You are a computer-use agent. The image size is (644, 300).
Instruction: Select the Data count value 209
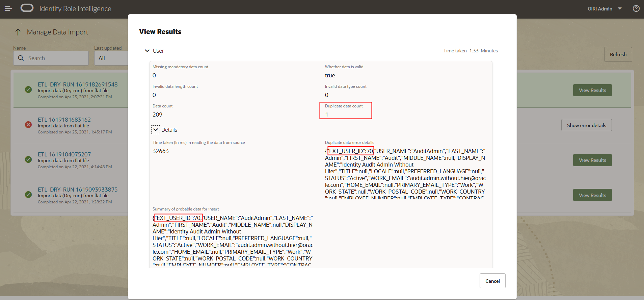click(157, 115)
